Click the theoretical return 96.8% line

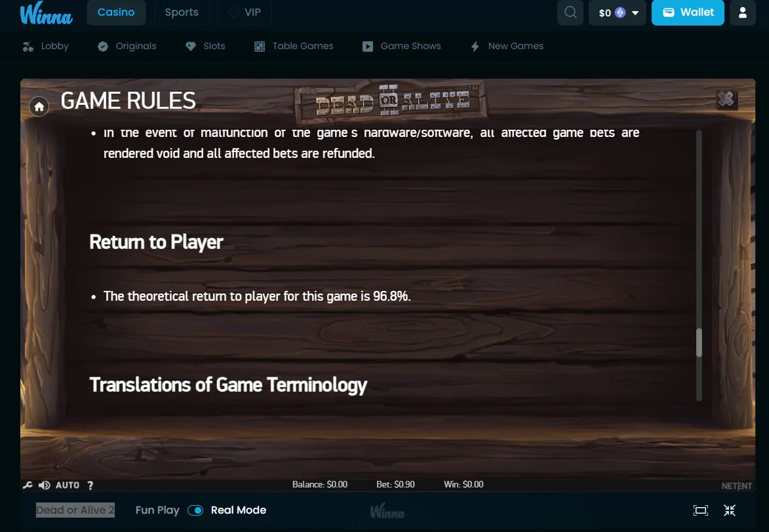257,296
